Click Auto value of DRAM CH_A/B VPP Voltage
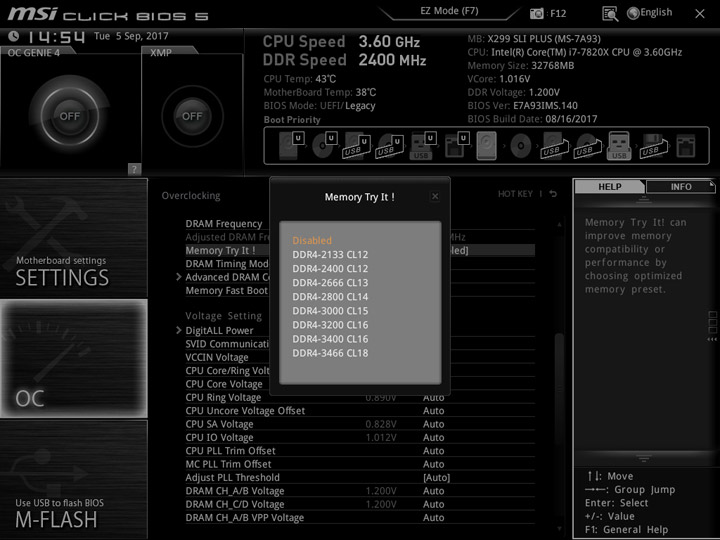This screenshot has width=720, height=540. pyautogui.click(x=433, y=518)
